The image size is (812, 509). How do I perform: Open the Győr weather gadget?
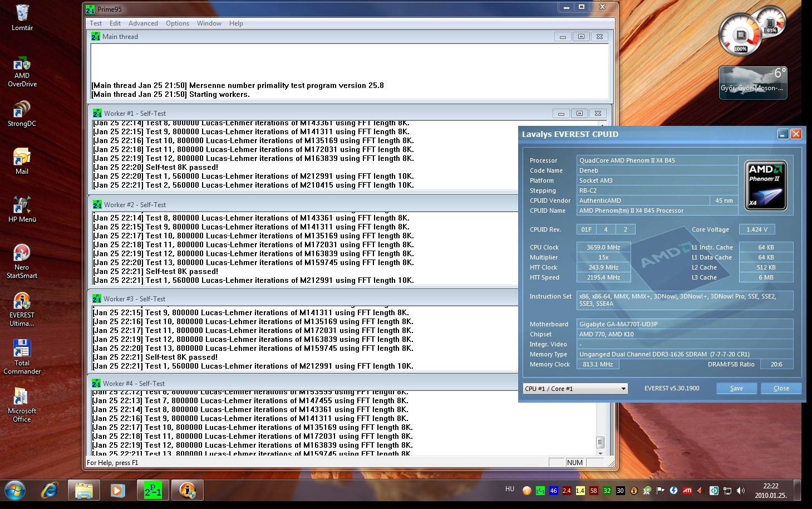[753, 82]
